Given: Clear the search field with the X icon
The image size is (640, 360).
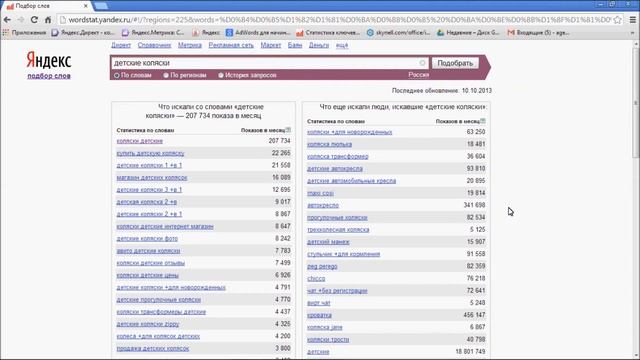Looking at the screenshot, I should [x=422, y=63].
